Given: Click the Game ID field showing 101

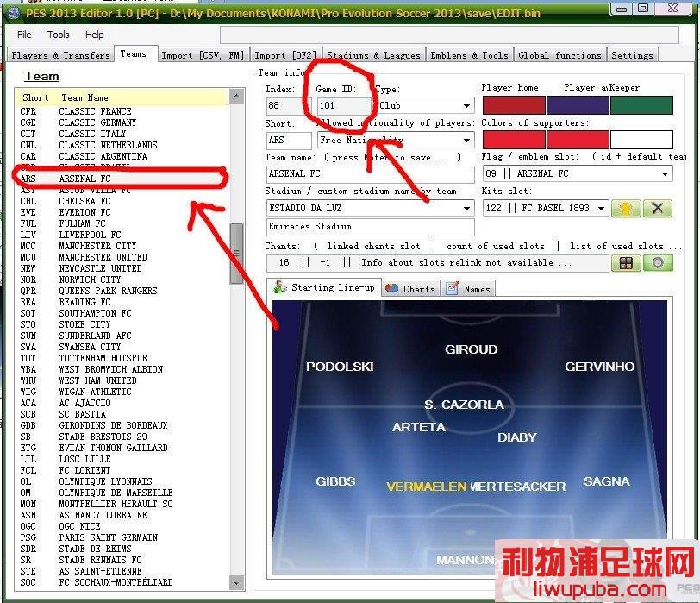Looking at the screenshot, I should [x=344, y=106].
